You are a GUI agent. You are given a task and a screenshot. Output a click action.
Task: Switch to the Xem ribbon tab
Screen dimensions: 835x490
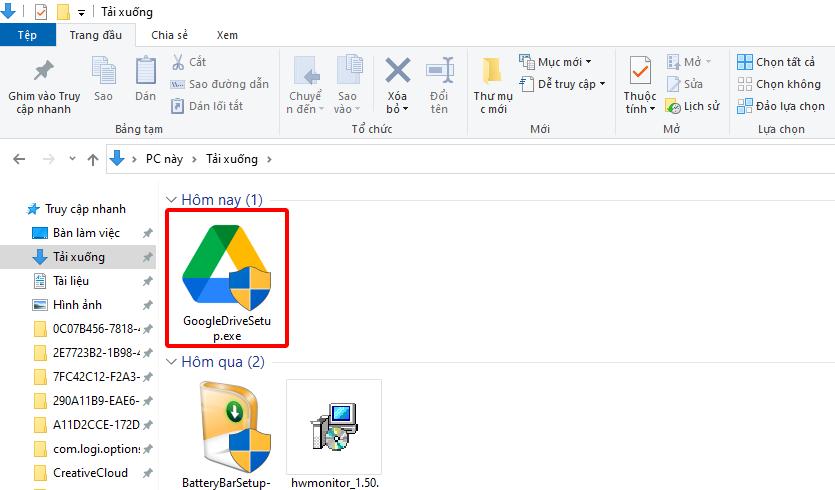coord(227,35)
